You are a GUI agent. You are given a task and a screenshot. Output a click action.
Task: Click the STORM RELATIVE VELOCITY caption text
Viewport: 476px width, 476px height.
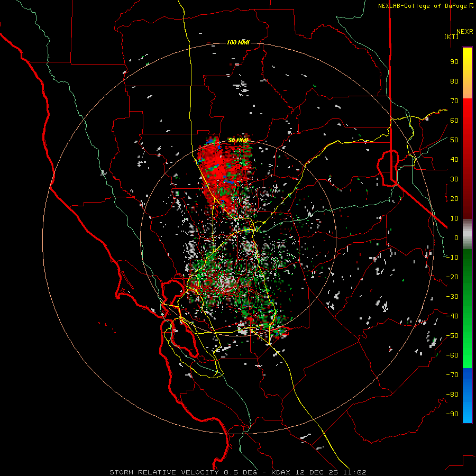coord(164,472)
